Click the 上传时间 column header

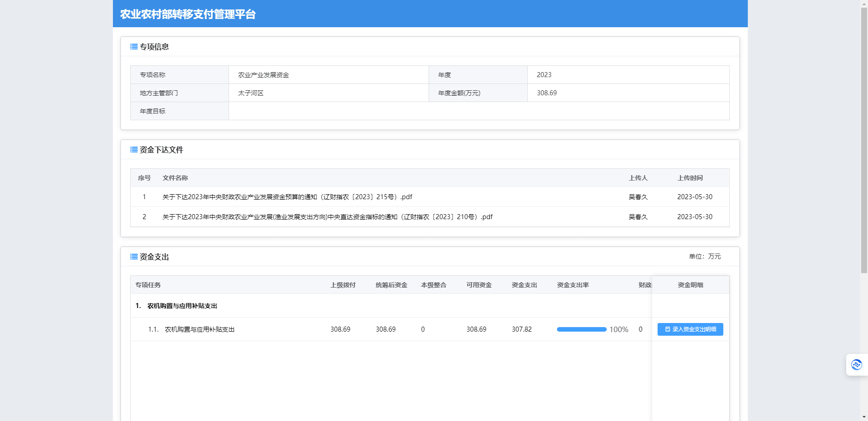click(x=690, y=178)
